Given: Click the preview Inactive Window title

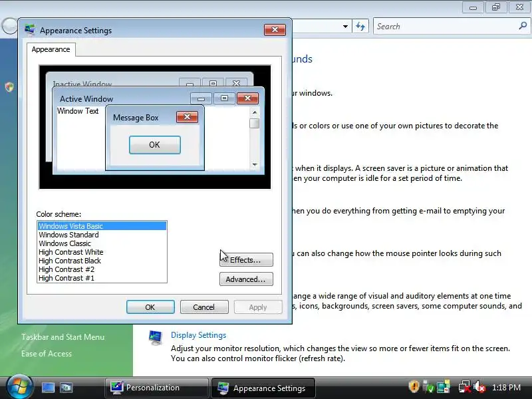Looking at the screenshot, I should click(x=82, y=84).
